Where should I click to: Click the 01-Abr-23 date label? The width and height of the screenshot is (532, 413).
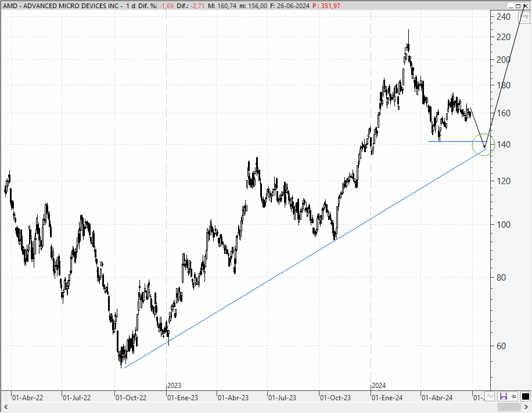233,397
